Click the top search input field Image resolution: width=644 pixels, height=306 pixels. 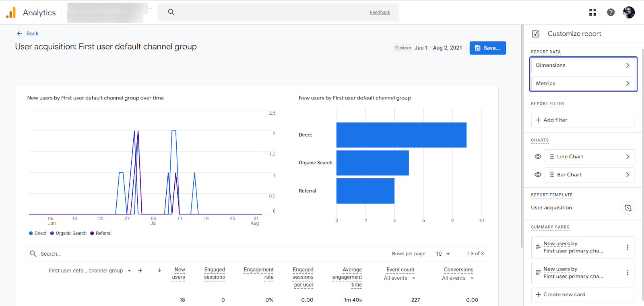point(279,12)
